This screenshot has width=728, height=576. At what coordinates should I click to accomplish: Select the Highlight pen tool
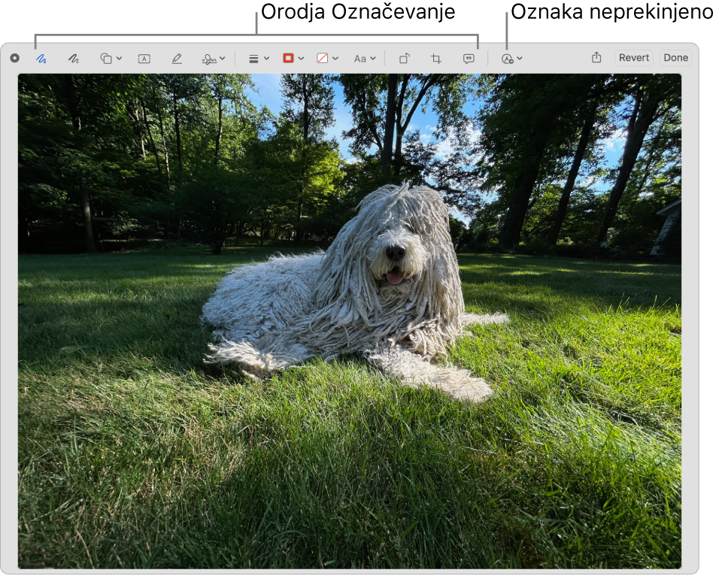tap(177, 59)
